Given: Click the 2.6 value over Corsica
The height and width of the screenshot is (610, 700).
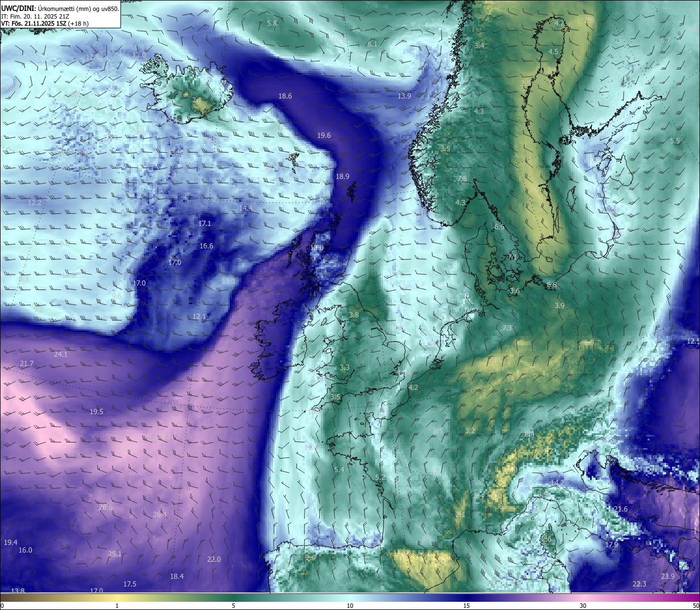Looking at the screenshot, I should click(x=546, y=539).
